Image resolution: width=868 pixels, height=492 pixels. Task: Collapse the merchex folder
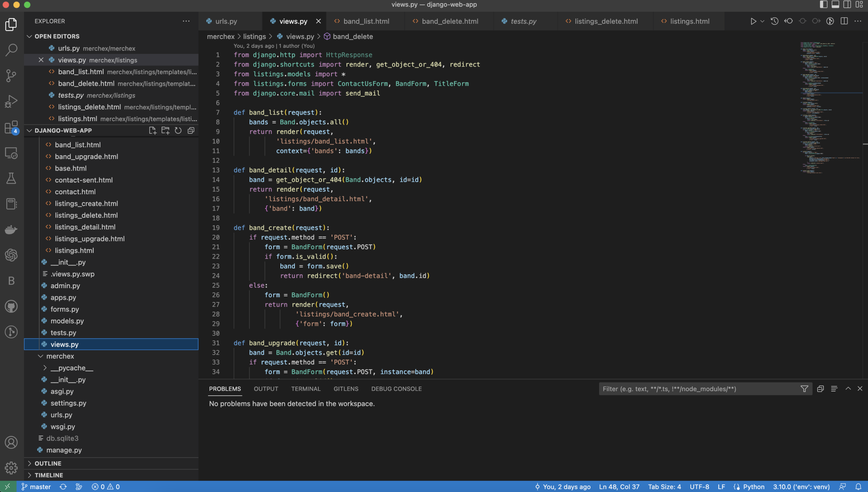point(41,356)
